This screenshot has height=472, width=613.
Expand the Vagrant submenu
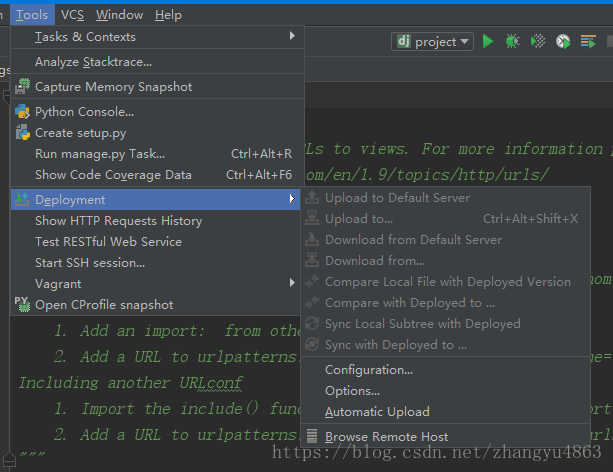(292, 284)
